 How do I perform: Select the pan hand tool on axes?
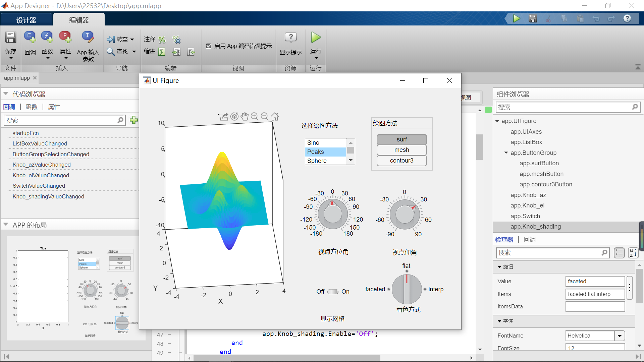click(x=245, y=117)
